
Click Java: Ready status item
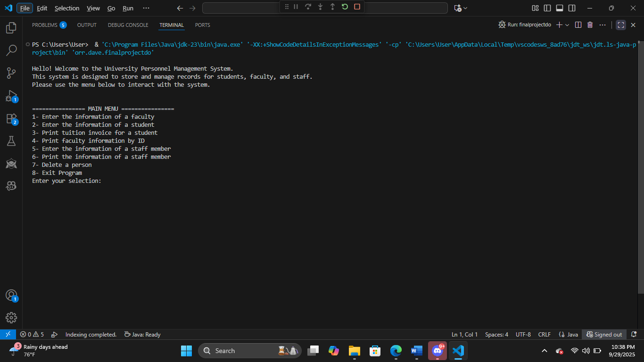(x=142, y=334)
